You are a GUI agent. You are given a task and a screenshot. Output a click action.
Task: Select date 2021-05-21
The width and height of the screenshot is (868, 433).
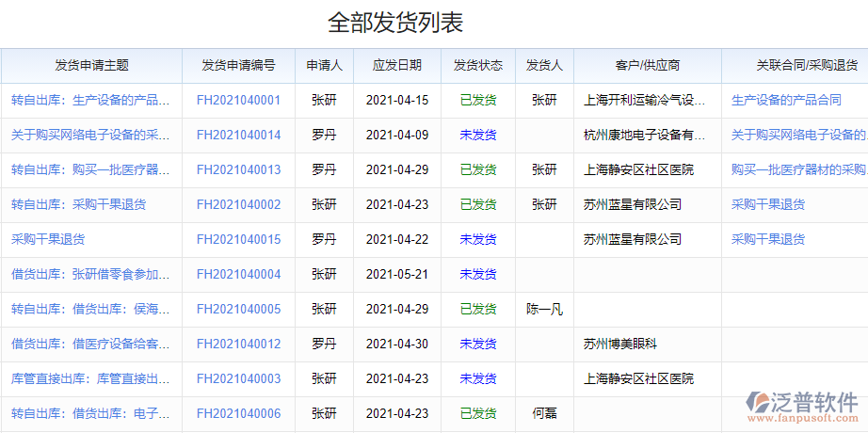tap(397, 275)
